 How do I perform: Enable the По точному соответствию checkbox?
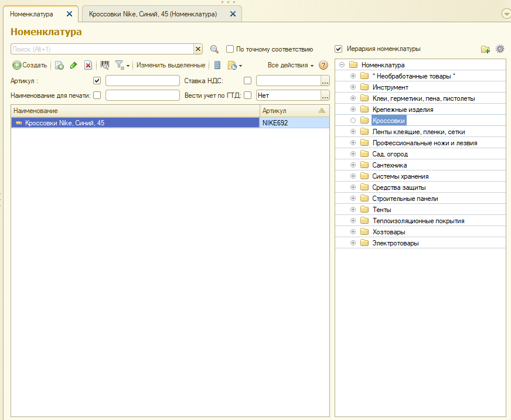point(230,50)
